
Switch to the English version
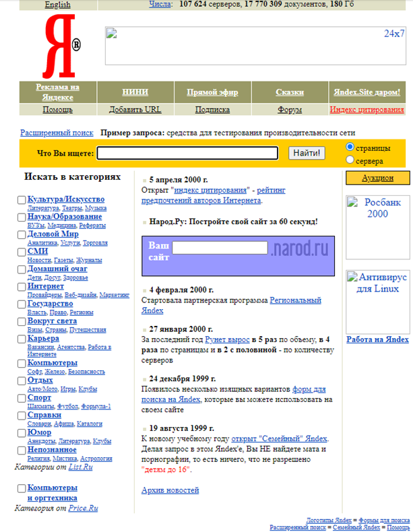(58, 5)
